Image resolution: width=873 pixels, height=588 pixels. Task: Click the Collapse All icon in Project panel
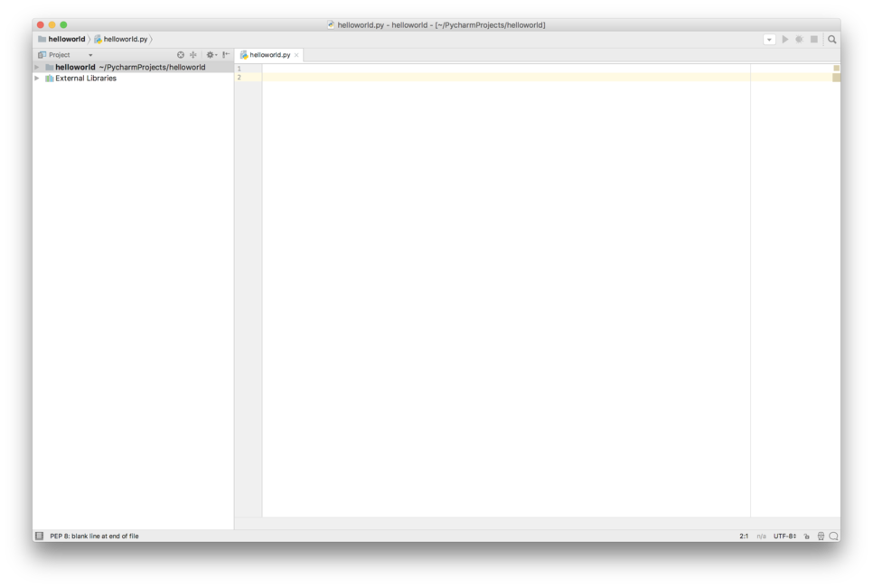(193, 54)
